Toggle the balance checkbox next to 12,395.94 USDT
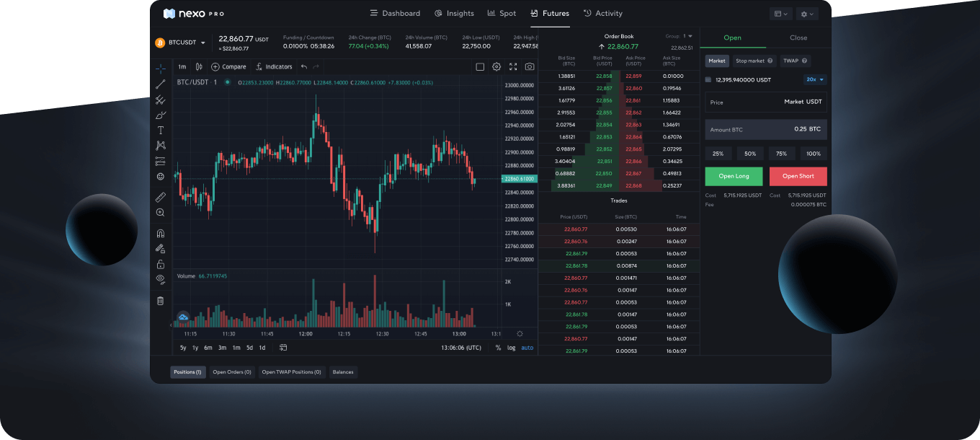This screenshot has width=980, height=440. (x=707, y=79)
